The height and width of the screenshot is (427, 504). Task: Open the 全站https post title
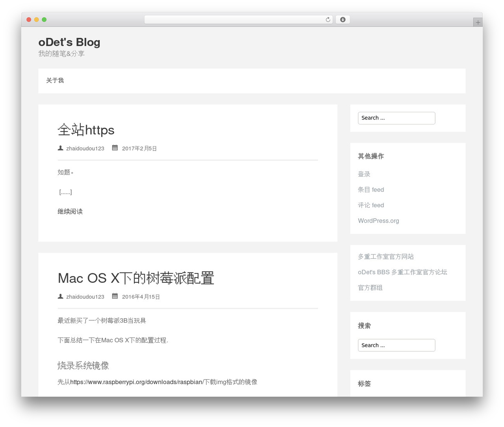point(86,130)
